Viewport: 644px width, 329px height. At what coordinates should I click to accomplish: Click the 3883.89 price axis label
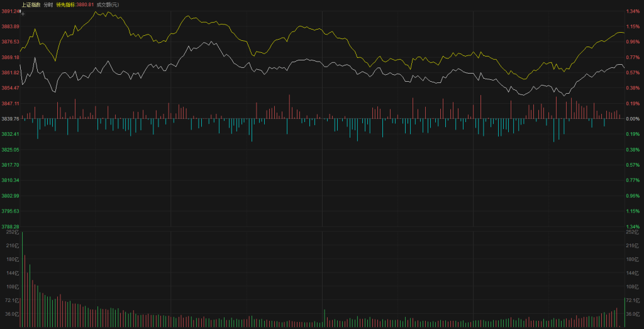[x=10, y=26]
